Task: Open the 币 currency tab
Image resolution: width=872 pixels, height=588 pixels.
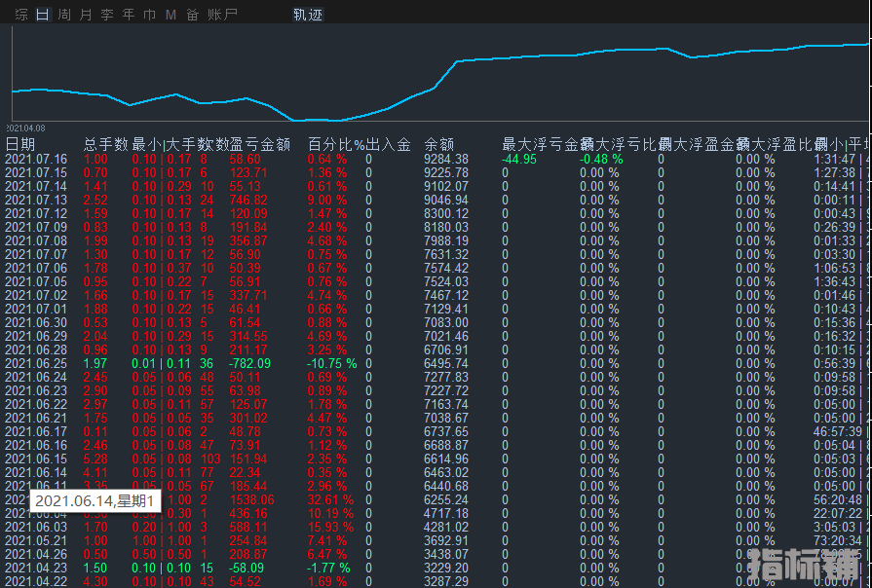Action: tap(149, 15)
